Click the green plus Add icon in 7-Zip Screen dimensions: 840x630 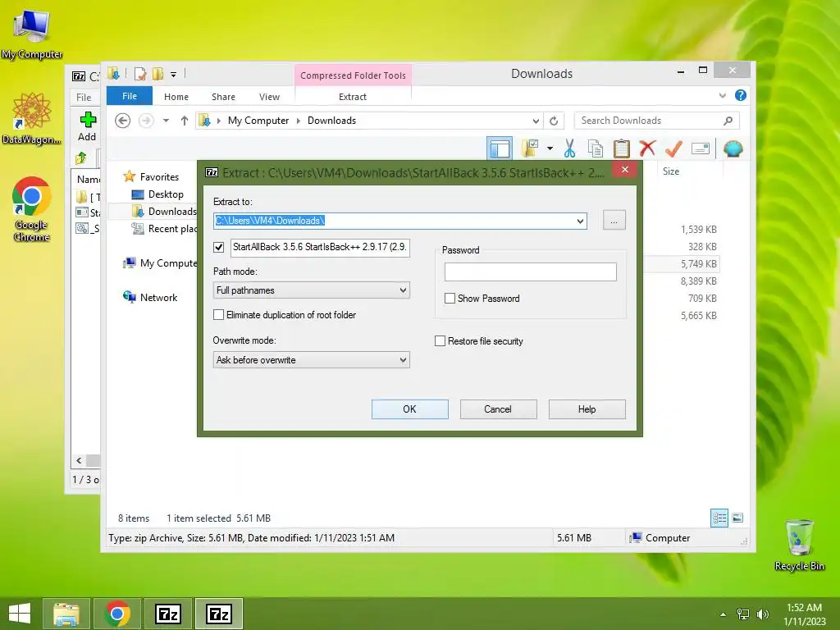tap(88, 120)
